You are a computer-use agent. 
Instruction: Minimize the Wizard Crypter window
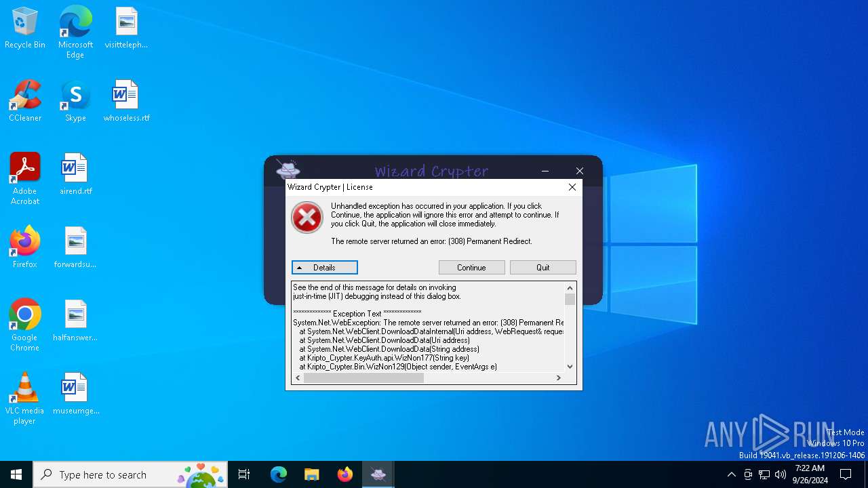(545, 171)
